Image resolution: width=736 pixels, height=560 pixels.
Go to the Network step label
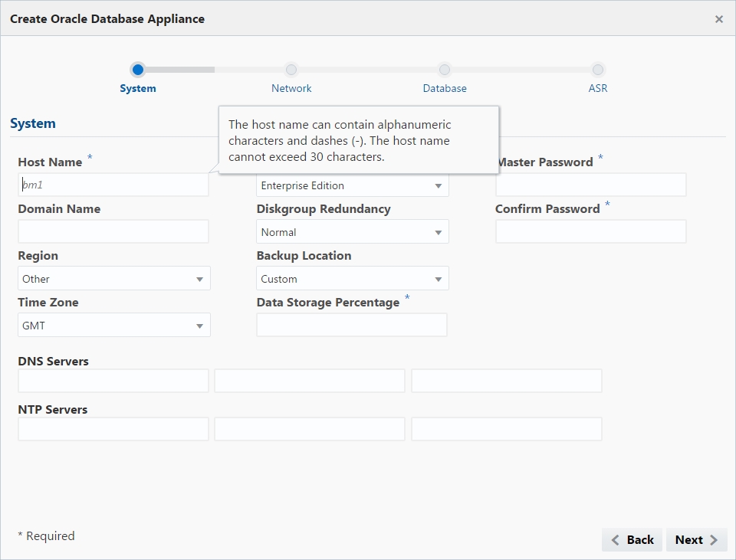[291, 88]
